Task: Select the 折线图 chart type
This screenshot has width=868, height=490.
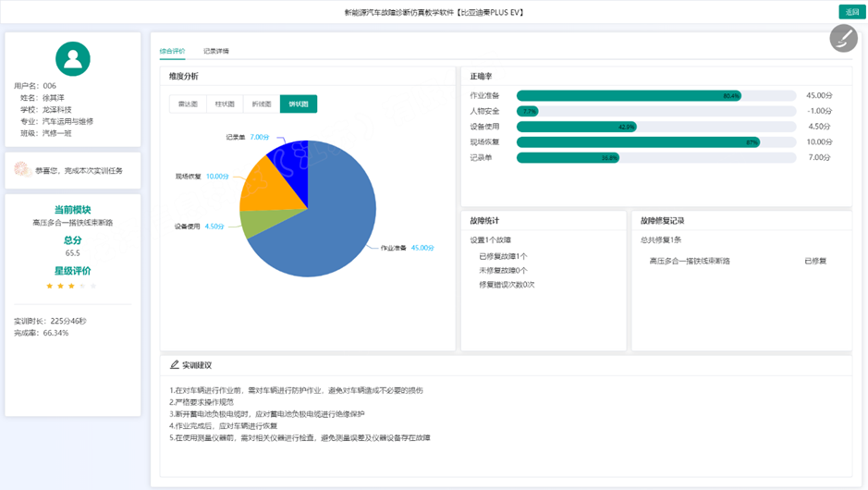Action: point(262,104)
